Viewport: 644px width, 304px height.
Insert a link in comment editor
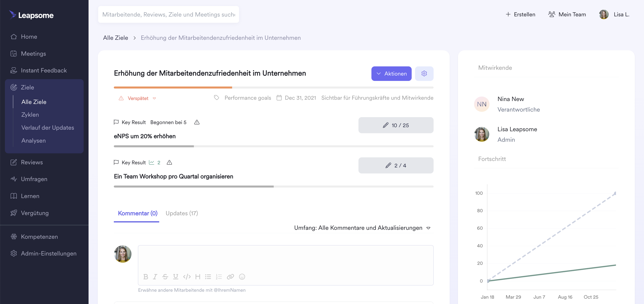click(230, 277)
